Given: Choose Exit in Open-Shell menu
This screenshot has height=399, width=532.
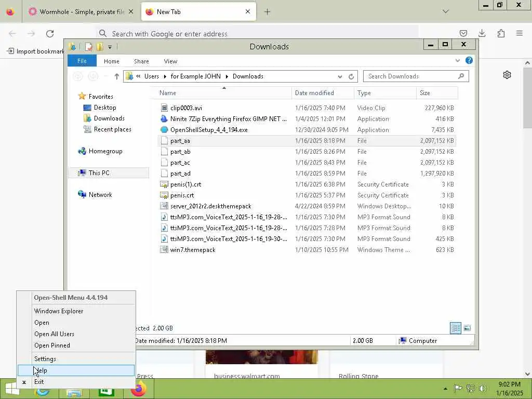Looking at the screenshot, I should [76, 382].
